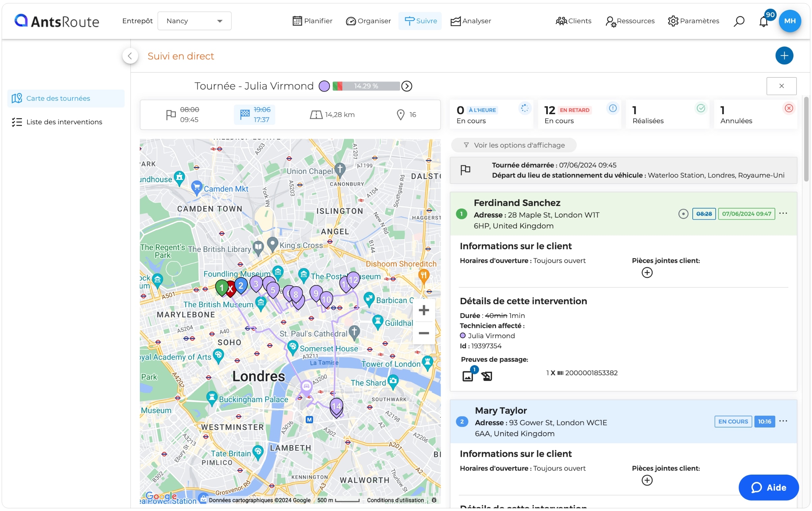Viewport: 812px width, 511px height.
Task: Click the tour start flag icon
Action: pyautogui.click(x=171, y=115)
